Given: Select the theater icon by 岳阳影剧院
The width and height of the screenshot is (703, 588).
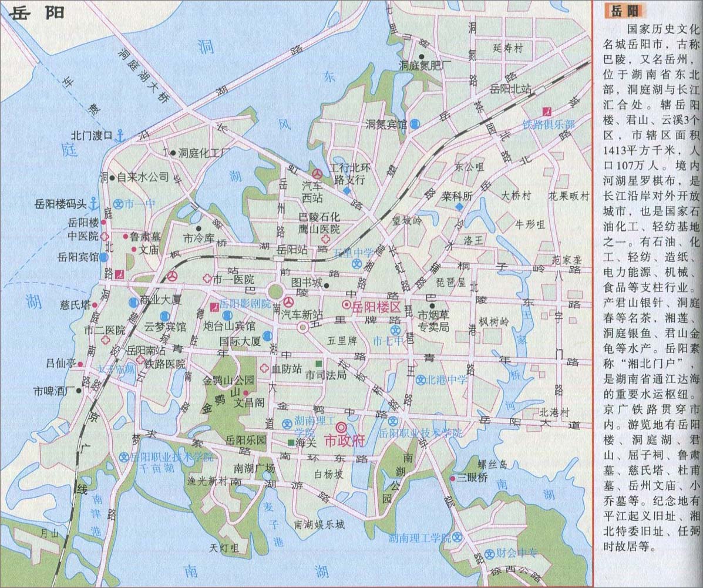Looking at the screenshot, I should [x=214, y=305].
